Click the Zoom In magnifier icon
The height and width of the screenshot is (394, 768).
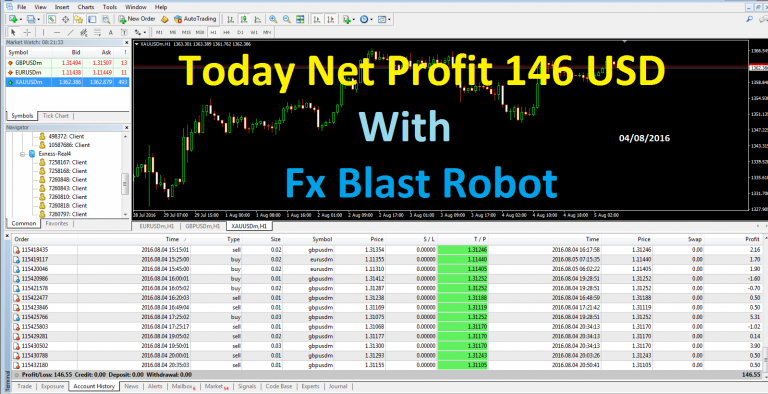[x=273, y=19]
